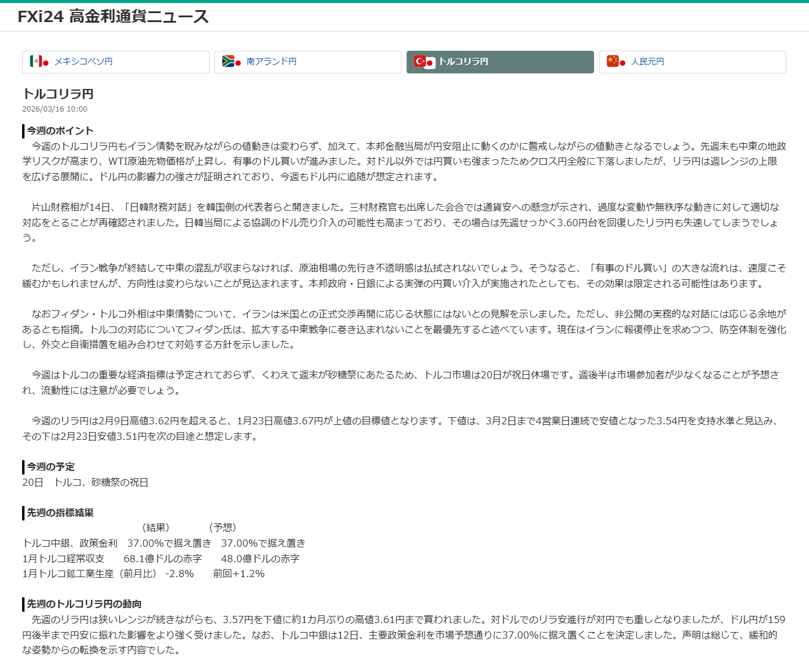Click the 20日 トルコ、砂糖祭の祝日 schedule line
809x672 pixels.
[x=85, y=482]
